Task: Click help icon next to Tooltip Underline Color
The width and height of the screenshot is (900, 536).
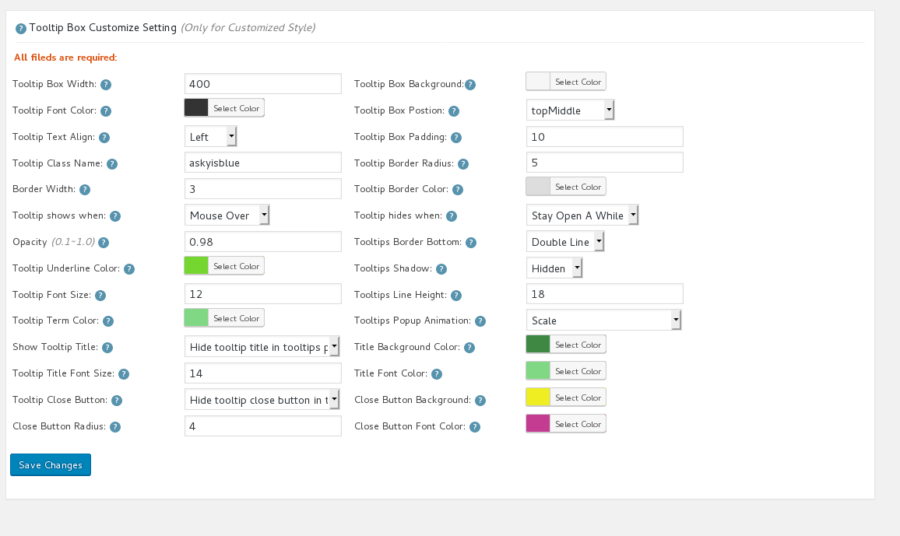Action: 129,269
